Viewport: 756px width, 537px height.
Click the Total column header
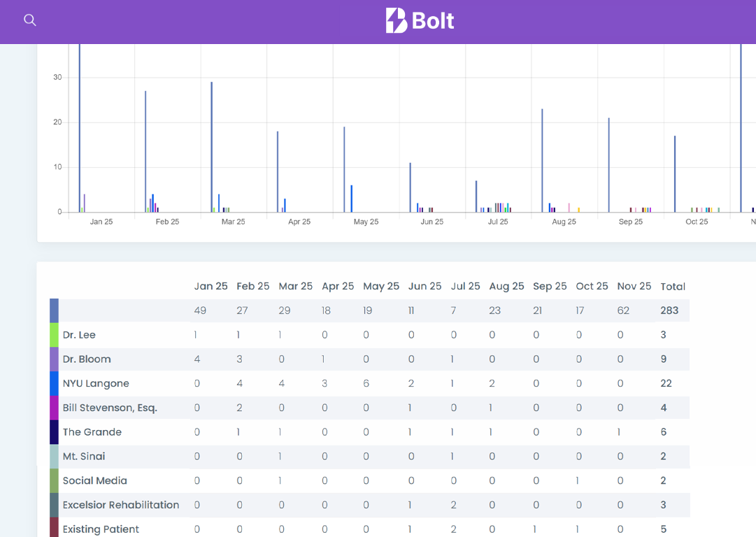click(673, 286)
